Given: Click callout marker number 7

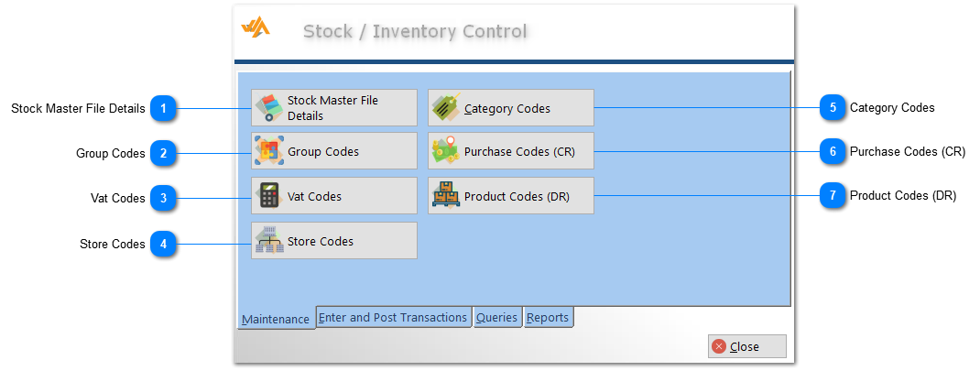Looking at the screenshot, I should coord(832,195).
